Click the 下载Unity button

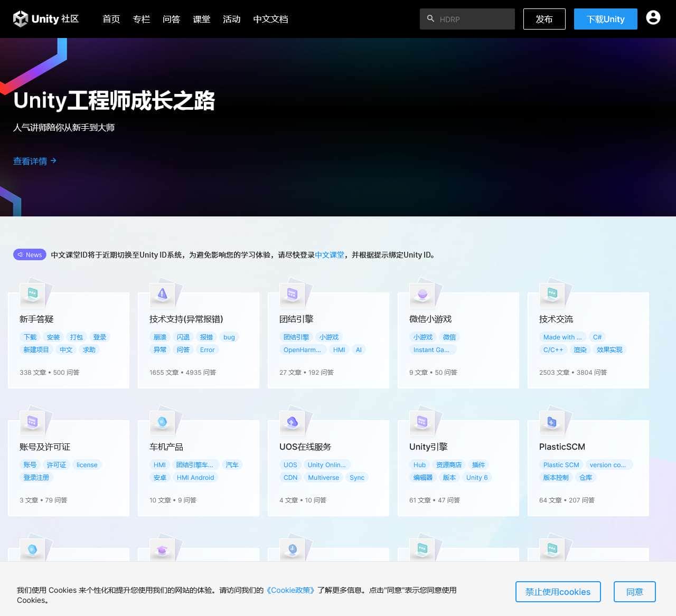click(605, 18)
